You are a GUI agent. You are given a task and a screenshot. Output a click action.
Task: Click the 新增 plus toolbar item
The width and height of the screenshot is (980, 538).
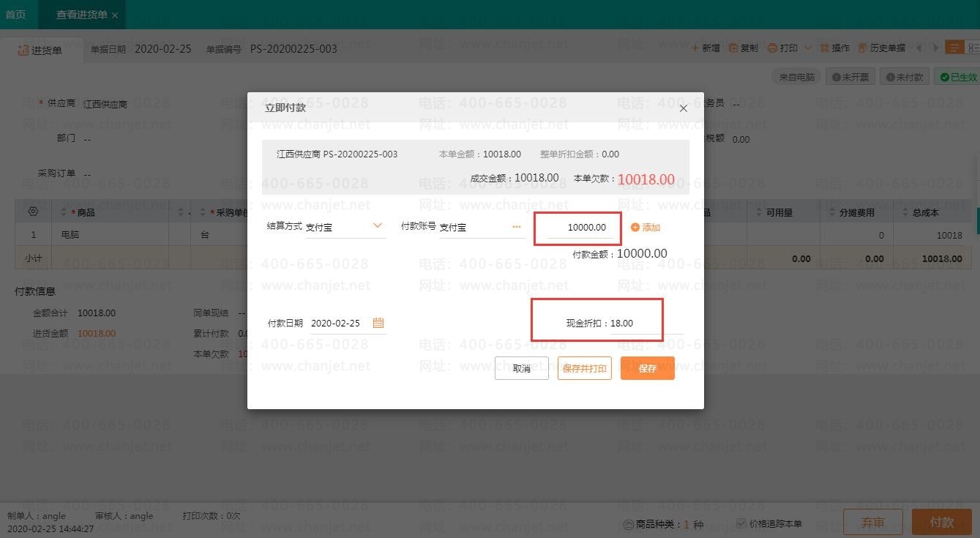coord(706,48)
